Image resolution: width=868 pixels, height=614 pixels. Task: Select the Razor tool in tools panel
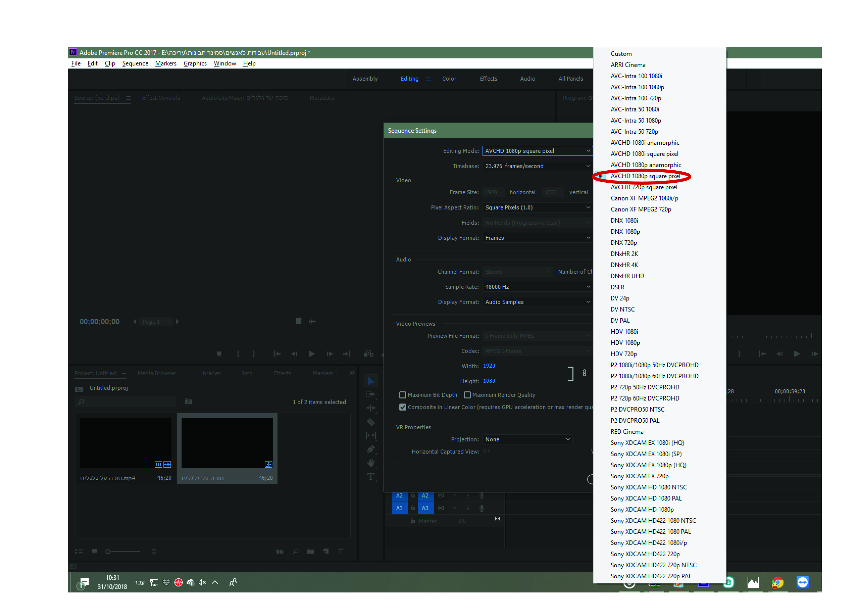371,421
